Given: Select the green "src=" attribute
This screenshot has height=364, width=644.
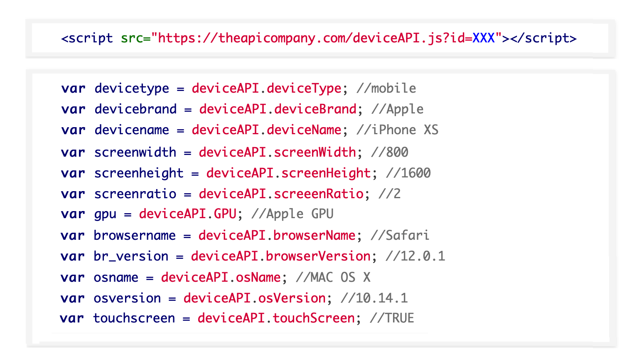Looking at the screenshot, I should 136,38.
